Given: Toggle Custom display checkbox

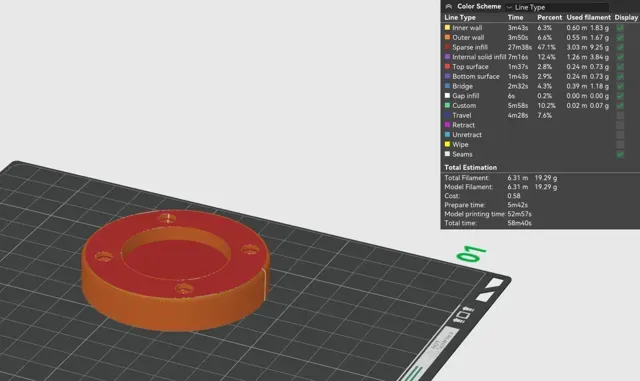Looking at the screenshot, I should [620, 105].
